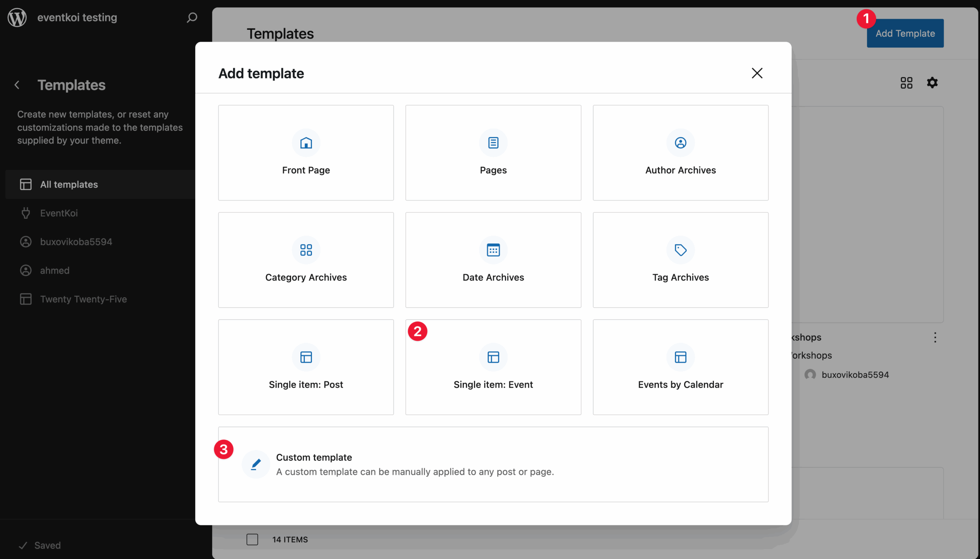Click the Add template dialog heading
Image resolution: width=980 pixels, height=559 pixels.
(261, 73)
